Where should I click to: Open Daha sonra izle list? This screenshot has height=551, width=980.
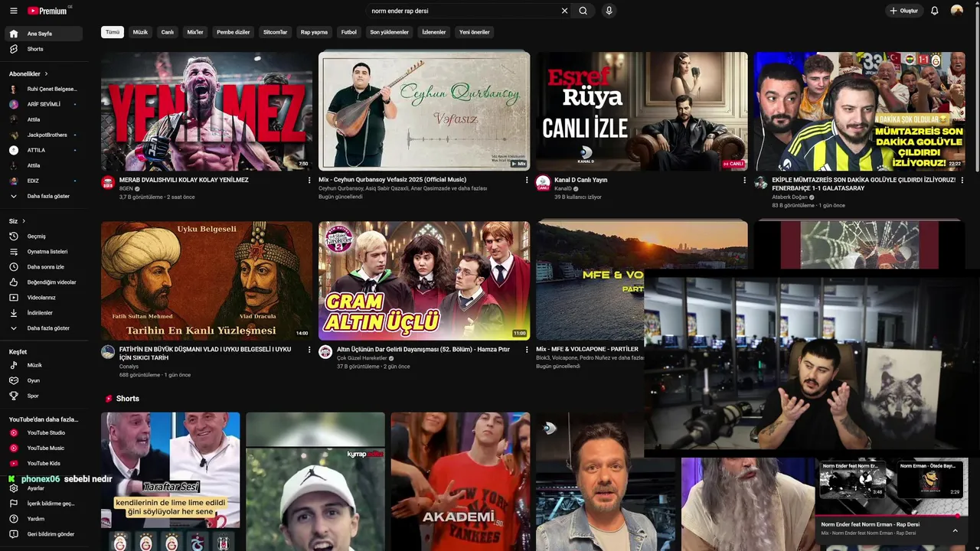tap(44, 267)
